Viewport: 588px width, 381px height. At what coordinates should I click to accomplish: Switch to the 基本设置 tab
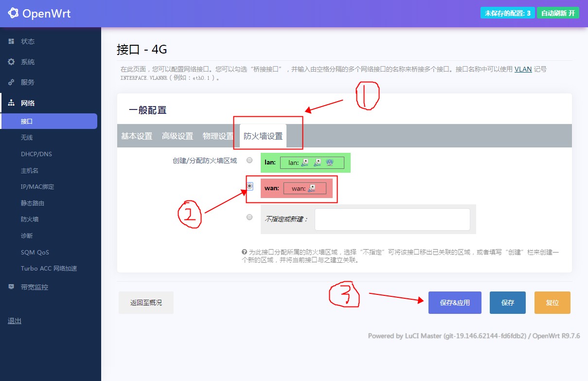coord(137,136)
